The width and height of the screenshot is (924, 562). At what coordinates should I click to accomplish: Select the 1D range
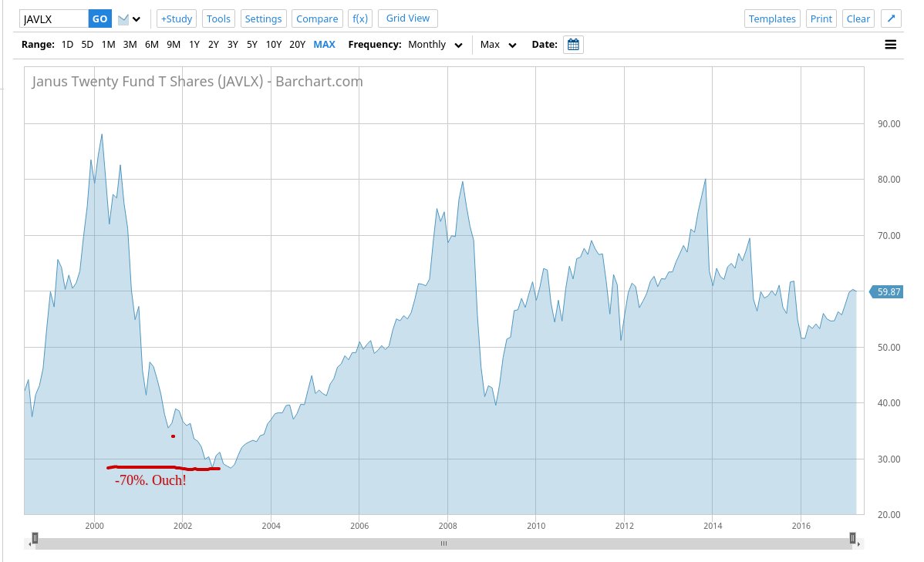click(x=67, y=44)
